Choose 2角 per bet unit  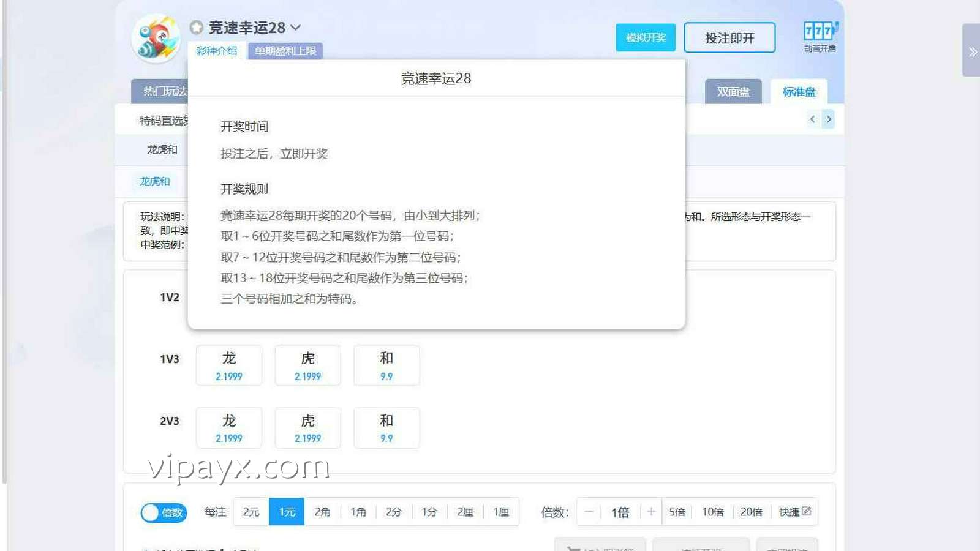pyautogui.click(x=322, y=512)
